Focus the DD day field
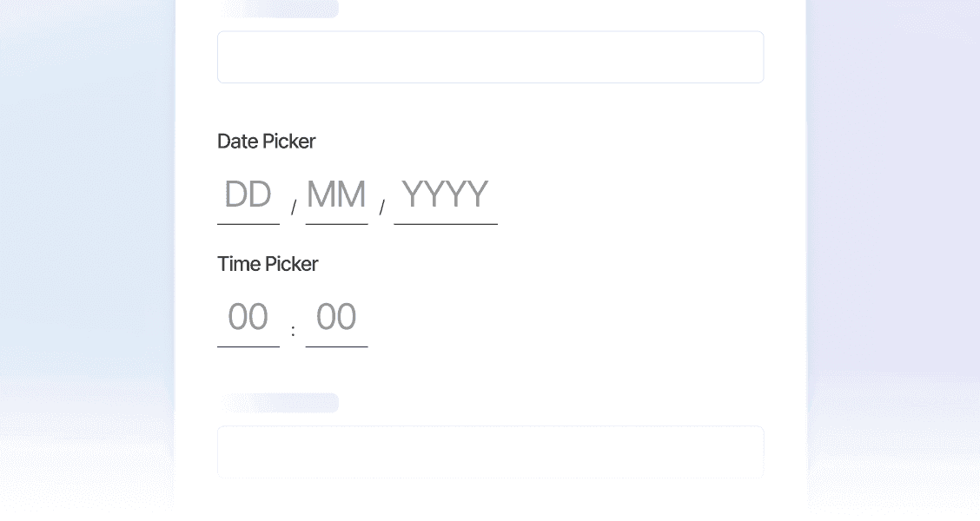980x521 pixels. tap(248, 195)
